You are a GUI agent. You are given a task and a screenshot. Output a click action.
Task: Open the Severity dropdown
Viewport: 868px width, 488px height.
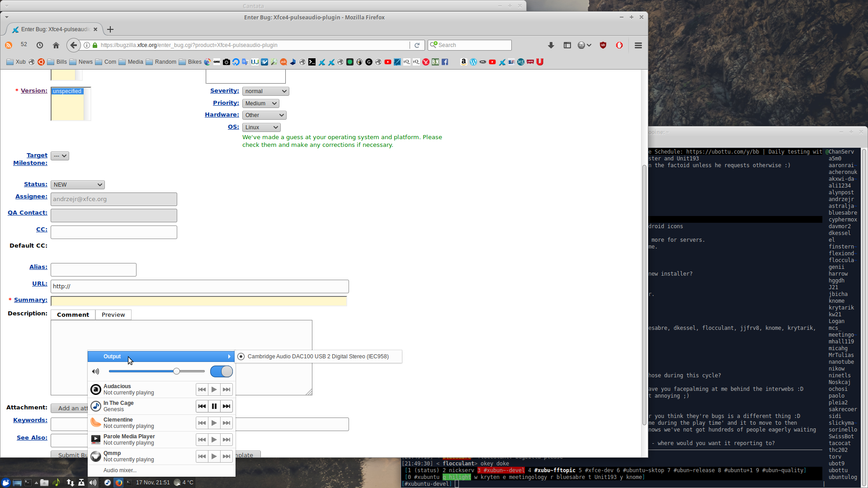click(265, 91)
